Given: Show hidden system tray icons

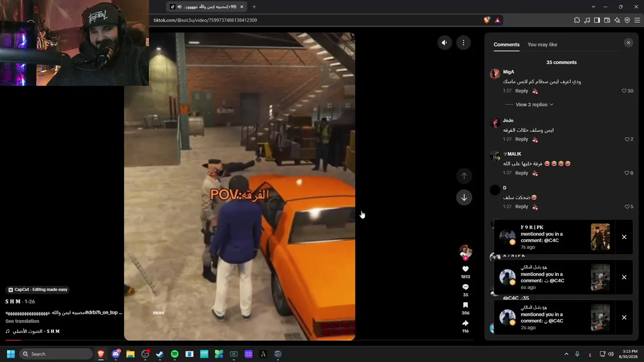Looking at the screenshot, I should pos(566,354).
